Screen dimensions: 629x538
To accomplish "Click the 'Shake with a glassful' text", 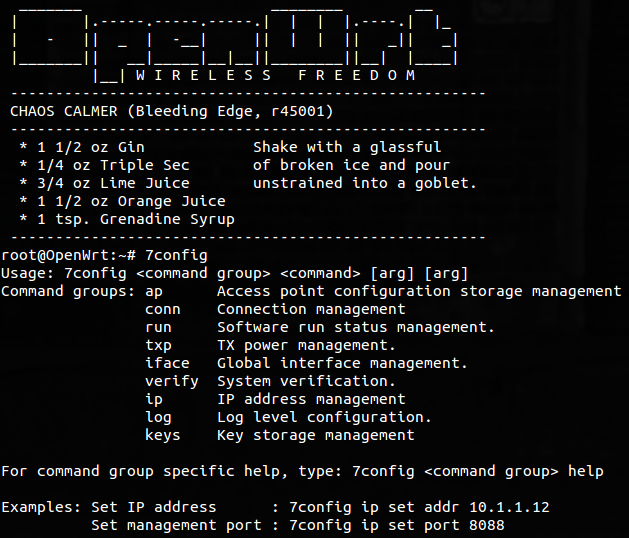I will [x=347, y=147].
